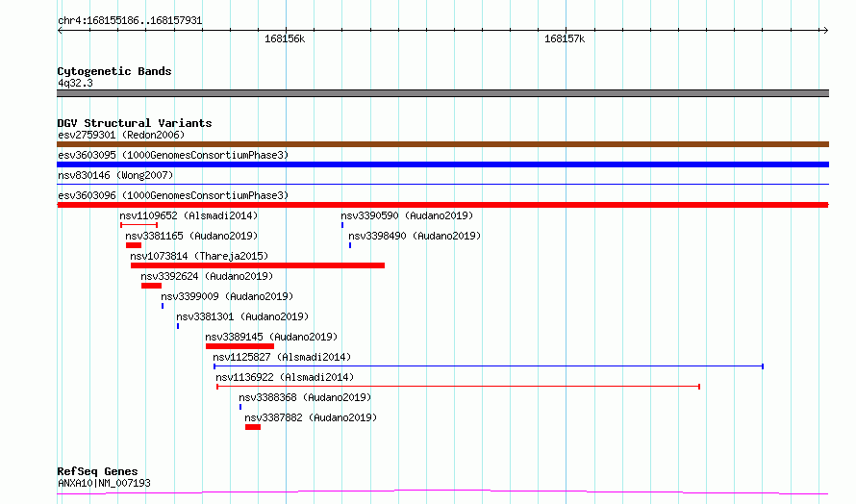Open nsv1109652 (Alsmadi2014) label
Viewport: 856px width, 504px height.
(189, 215)
